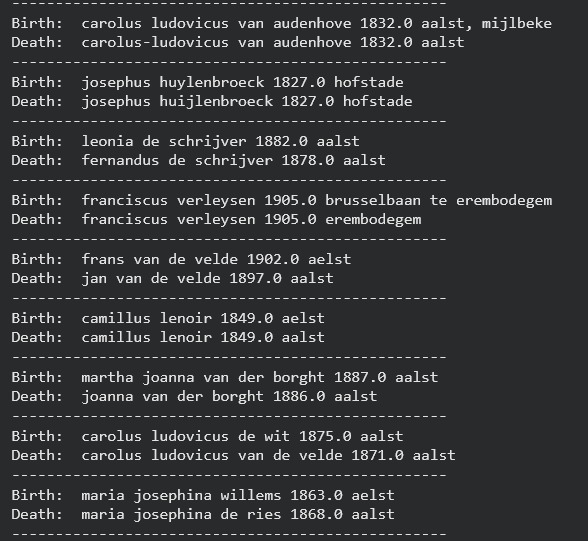Screen dimensions: 588x541
Task: Click the death line joanna van der borght 1886
Action: pos(194,396)
